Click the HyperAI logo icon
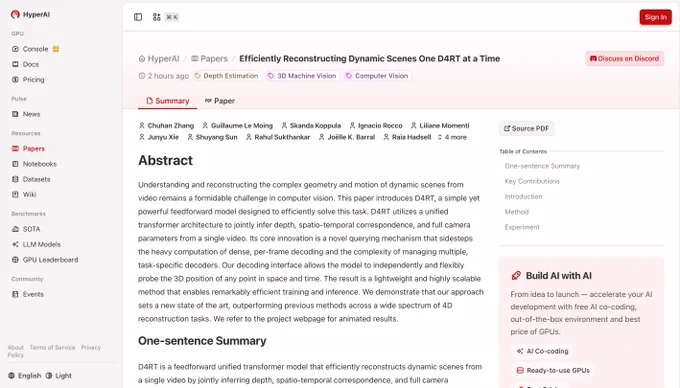680x388 pixels. [x=15, y=14]
